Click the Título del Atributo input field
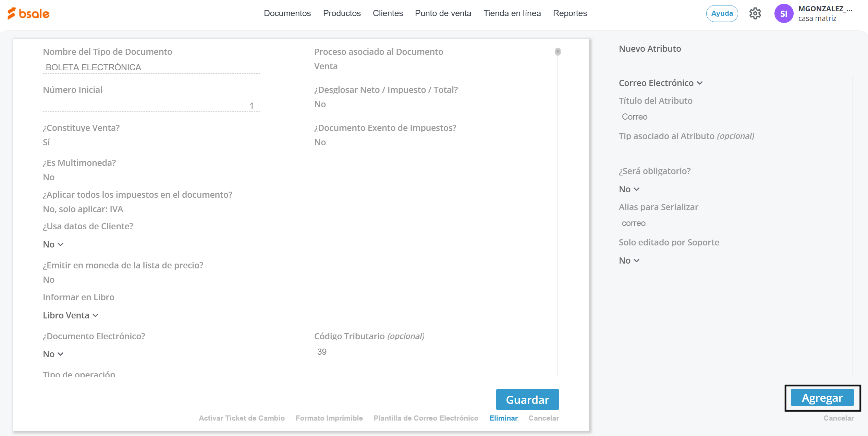 click(x=726, y=117)
